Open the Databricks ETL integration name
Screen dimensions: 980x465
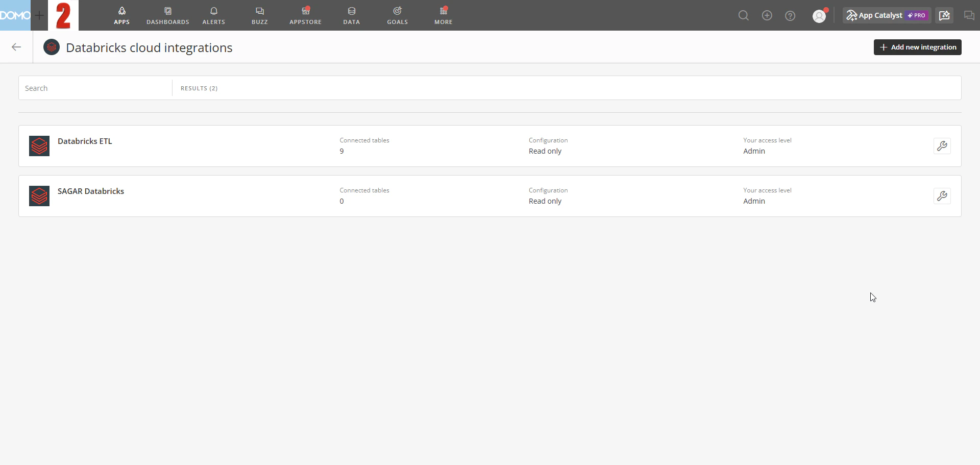click(x=85, y=141)
